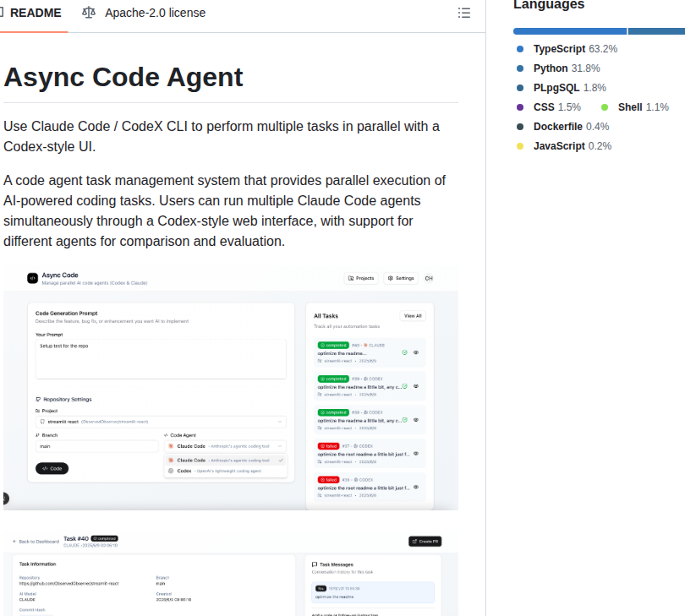Click the Async Code logo icon in the screenshot
685x616 pixels.
pos(33,278)
